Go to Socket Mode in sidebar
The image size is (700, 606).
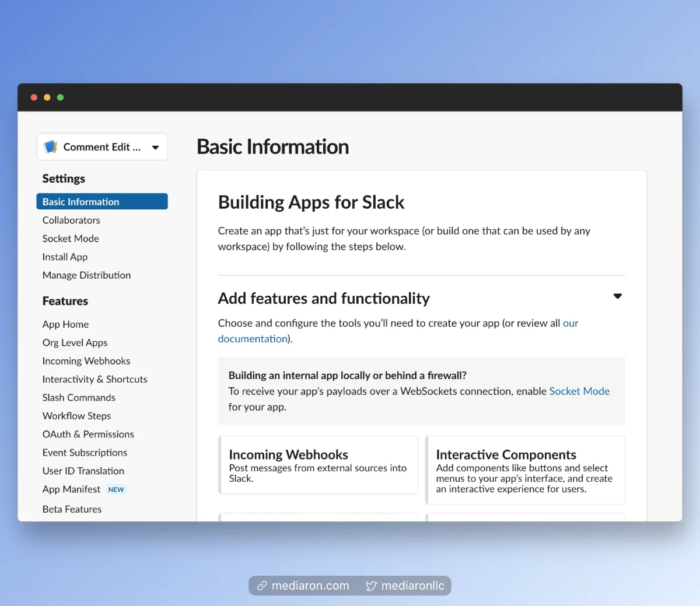click(x=71, y=239)
